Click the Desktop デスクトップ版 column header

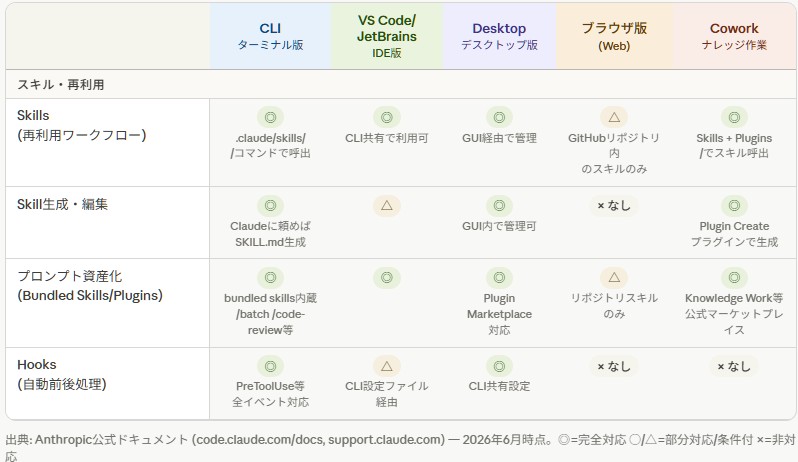pyautogui.click(x=499, y=36)
